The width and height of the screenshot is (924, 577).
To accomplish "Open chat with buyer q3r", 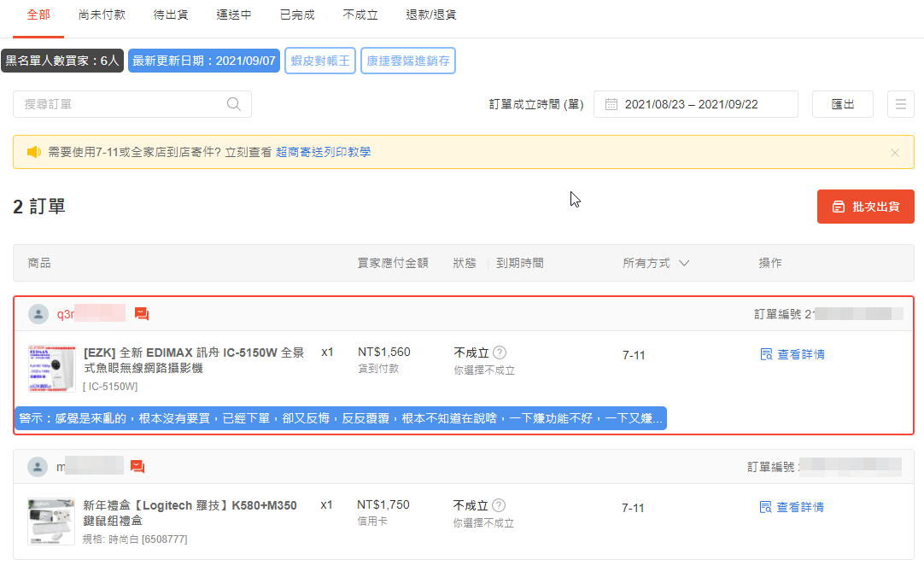I will coord(142,314).
